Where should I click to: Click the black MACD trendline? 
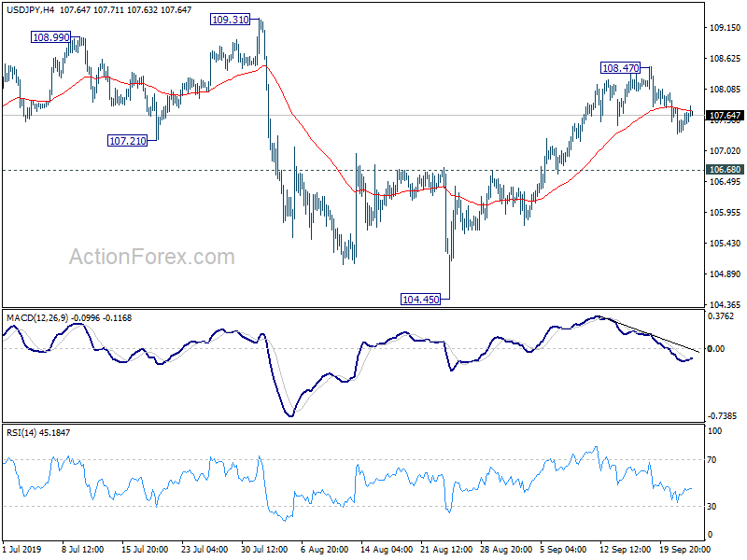649,334
